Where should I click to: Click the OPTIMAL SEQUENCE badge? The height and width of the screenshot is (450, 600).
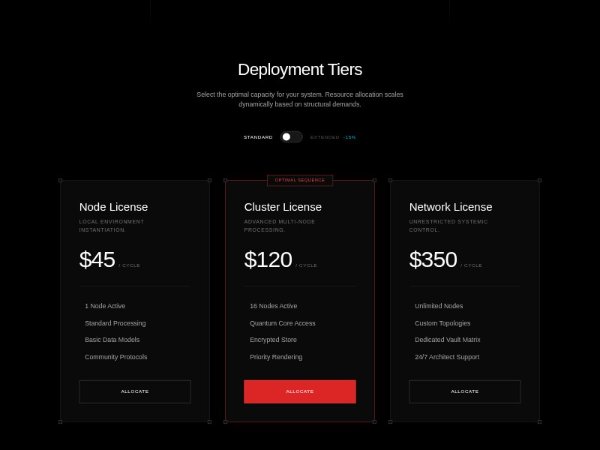coord(300,180)
